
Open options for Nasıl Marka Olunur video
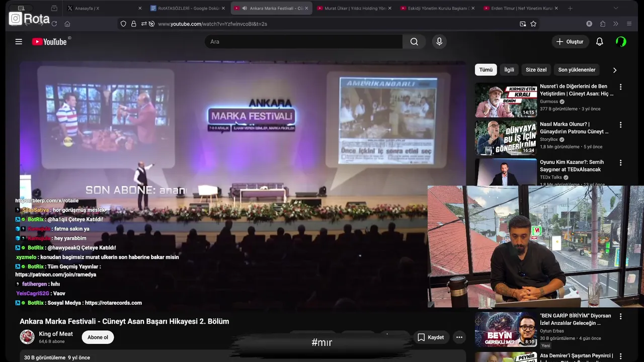pos(620,125)
